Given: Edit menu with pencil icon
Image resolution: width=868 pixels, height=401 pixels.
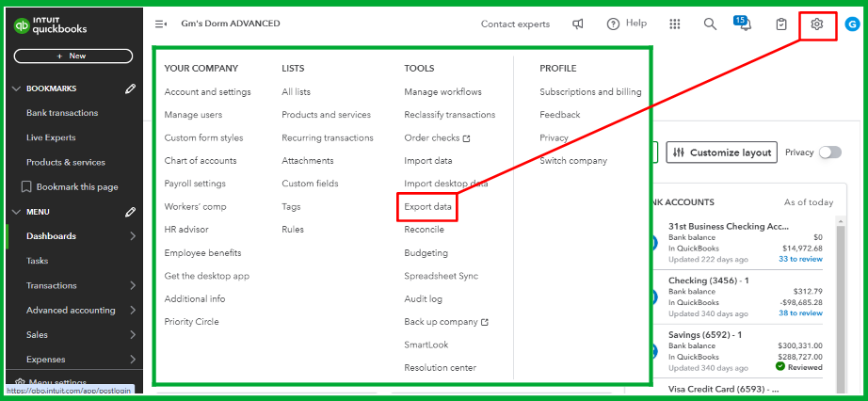Looking at the screenshot, I should click(x=130, y=212).
